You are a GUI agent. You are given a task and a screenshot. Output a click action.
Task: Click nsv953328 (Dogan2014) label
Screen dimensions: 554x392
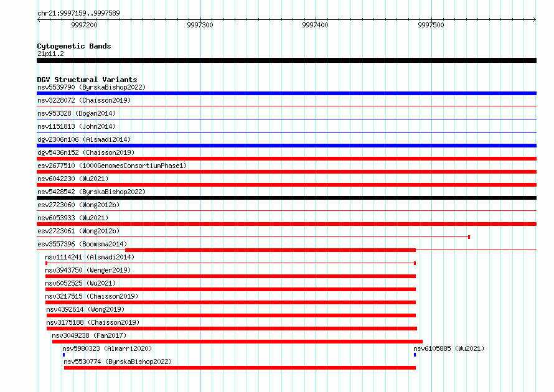point(77,113)
